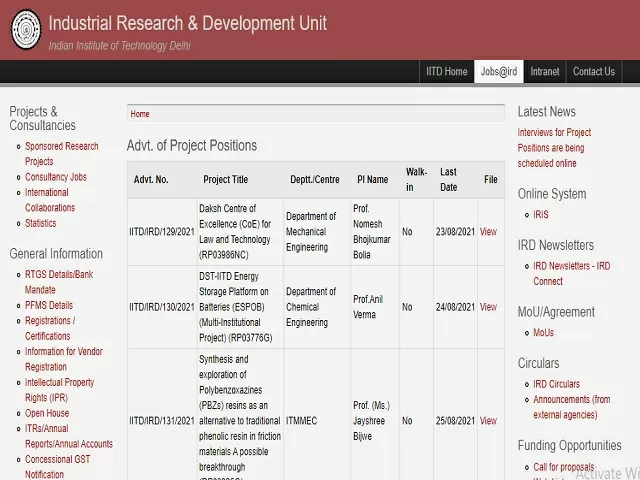Open the MoUs link
640x480 pixels.
tap(543, 333)
